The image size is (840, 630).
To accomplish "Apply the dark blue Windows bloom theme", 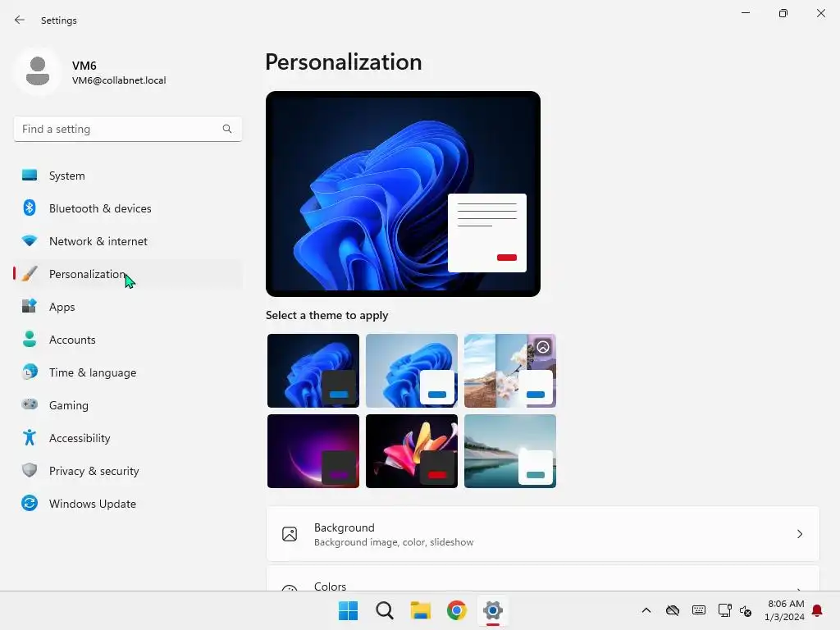I will [313, 371].
